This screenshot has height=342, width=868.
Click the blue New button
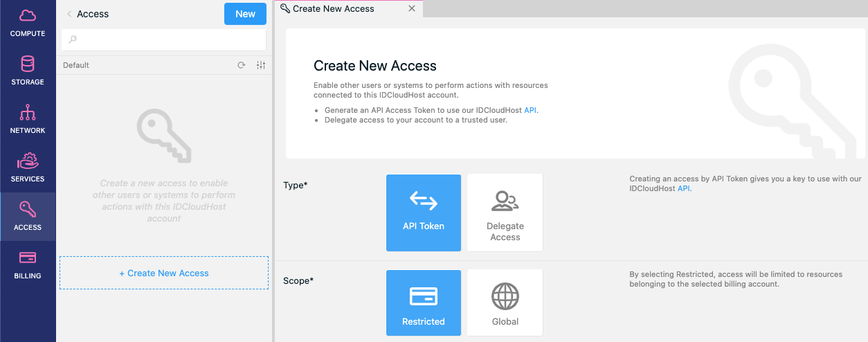pyautogui.click(x=245, y=14)
